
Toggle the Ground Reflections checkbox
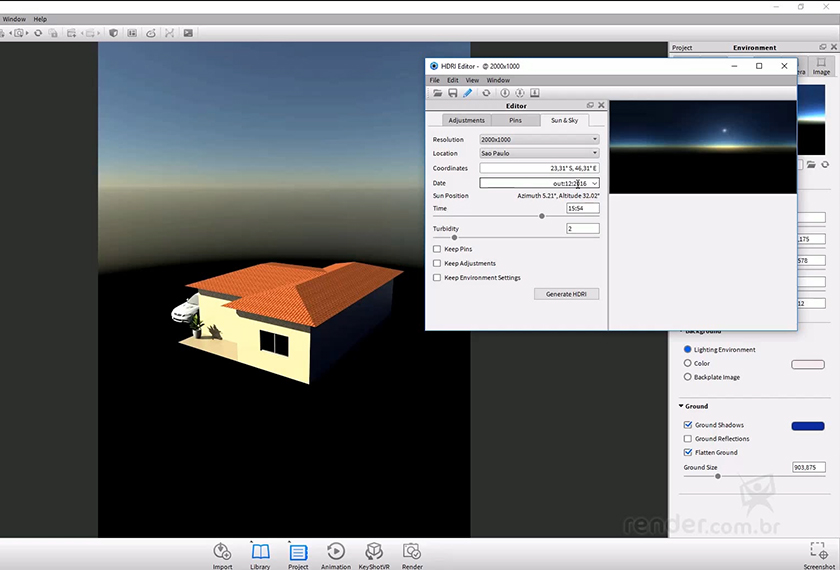tap(688, 439)
